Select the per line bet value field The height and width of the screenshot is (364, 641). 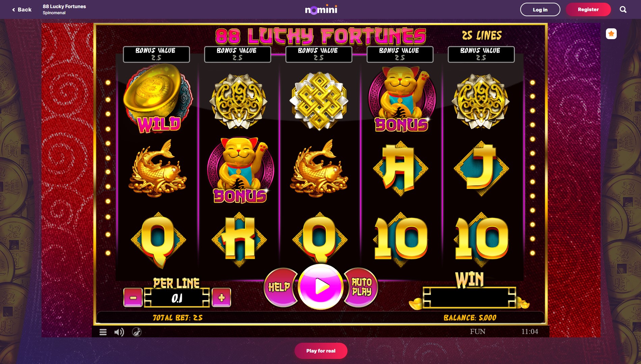point(177,298)
